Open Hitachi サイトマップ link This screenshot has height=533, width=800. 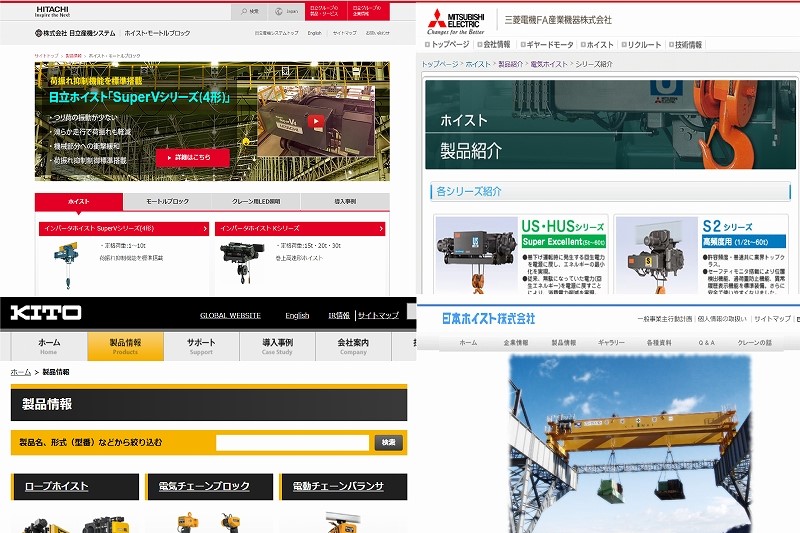344,33
